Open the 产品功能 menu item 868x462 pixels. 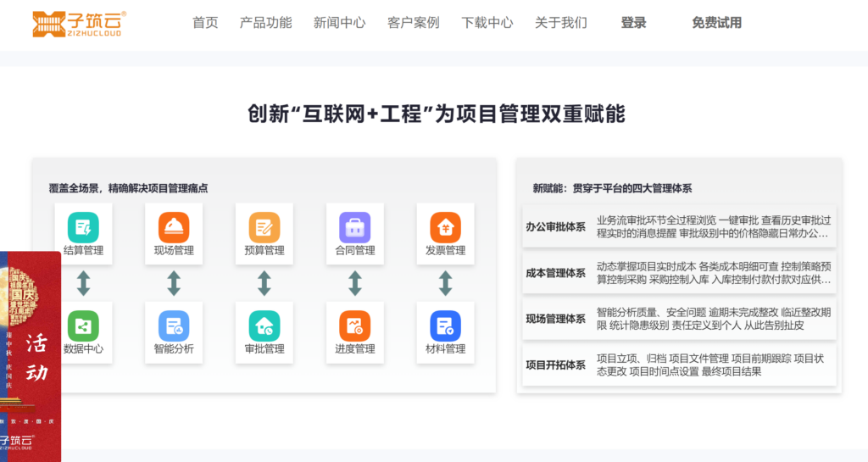(x=265, y=23)
